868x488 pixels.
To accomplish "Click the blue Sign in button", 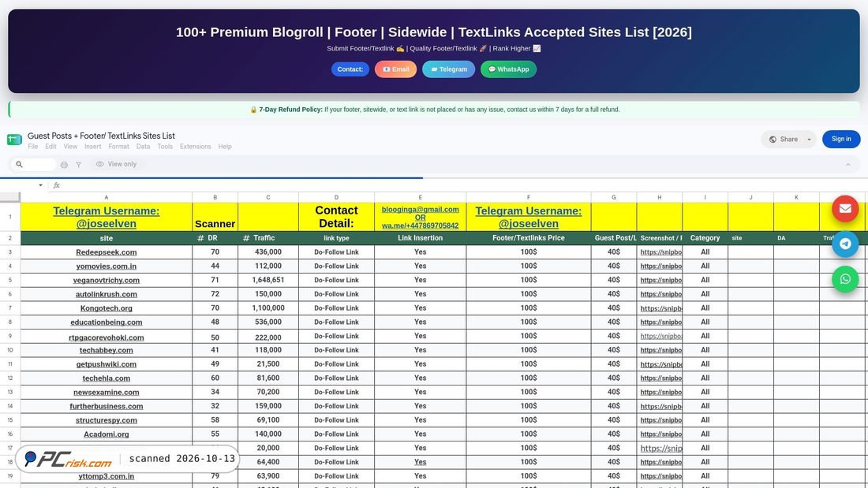I will click(x=841, y=140).
